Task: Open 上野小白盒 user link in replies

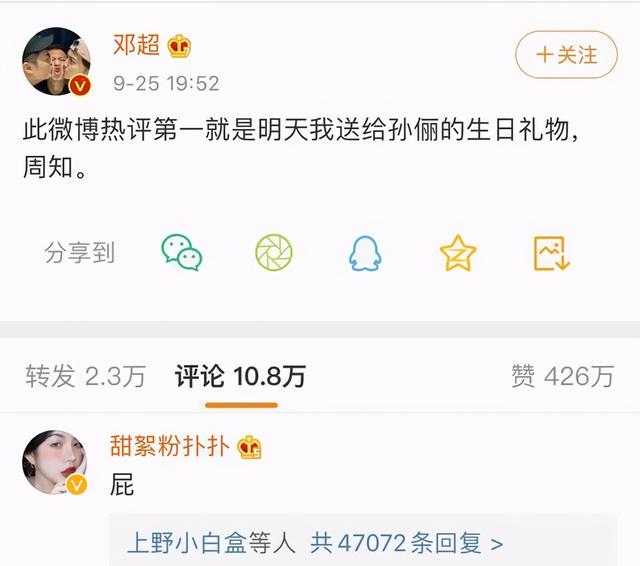Action: pos(187,543)
